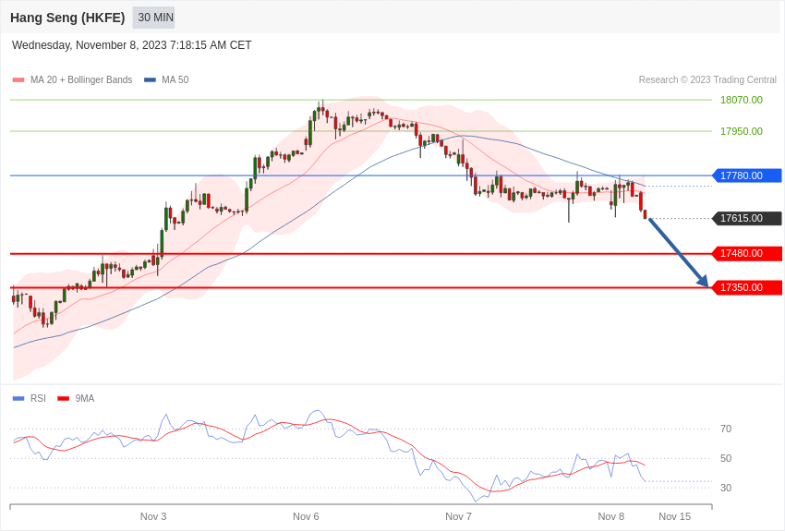Click the Nov 8 date axis label
The image size is (785, 532).
[x=610, y=516]
